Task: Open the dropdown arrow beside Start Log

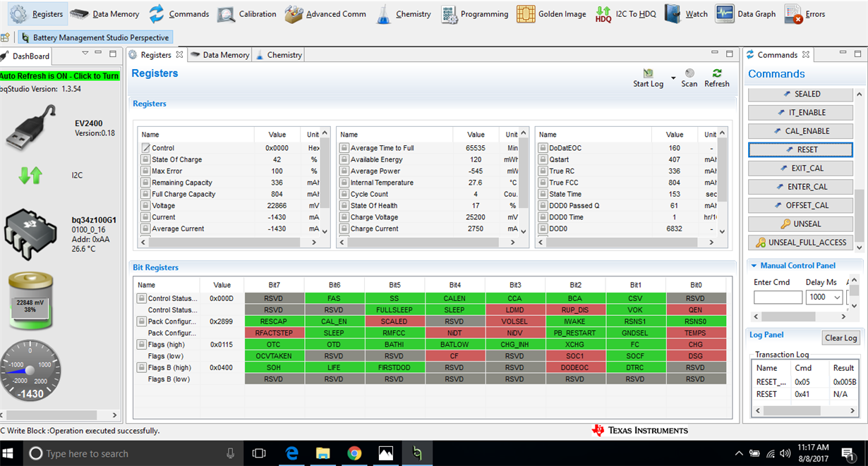Action: click(x=673, y=78)
